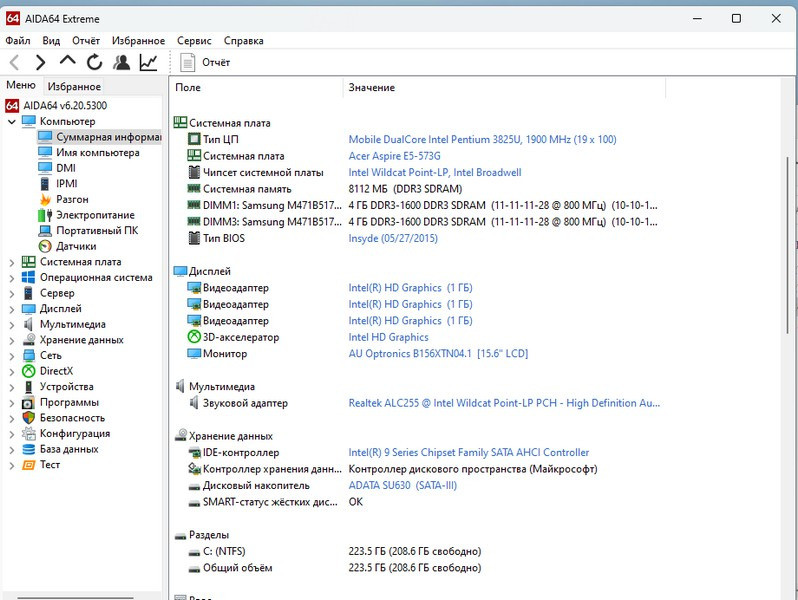Select the Intel HD Graphics 3D accelerator value
This screenshot has height=600, width=798.
click(388, 337)
